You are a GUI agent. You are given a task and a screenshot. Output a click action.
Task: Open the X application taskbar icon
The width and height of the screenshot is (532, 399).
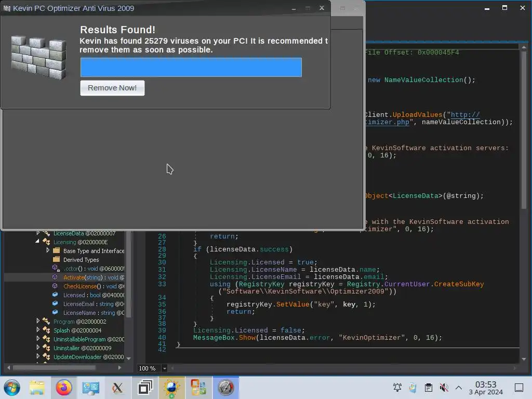(117, 388)
